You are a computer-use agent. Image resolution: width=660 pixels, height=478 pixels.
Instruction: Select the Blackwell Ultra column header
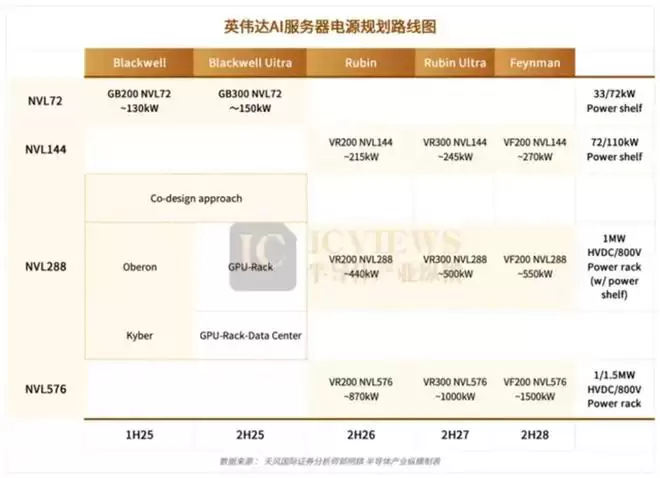click(249, 62)
